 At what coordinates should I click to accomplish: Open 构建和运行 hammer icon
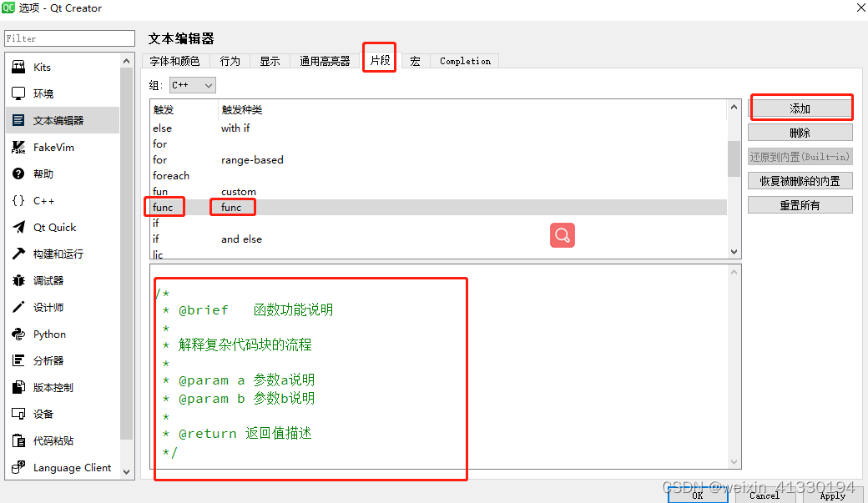(x=18, y=254)
